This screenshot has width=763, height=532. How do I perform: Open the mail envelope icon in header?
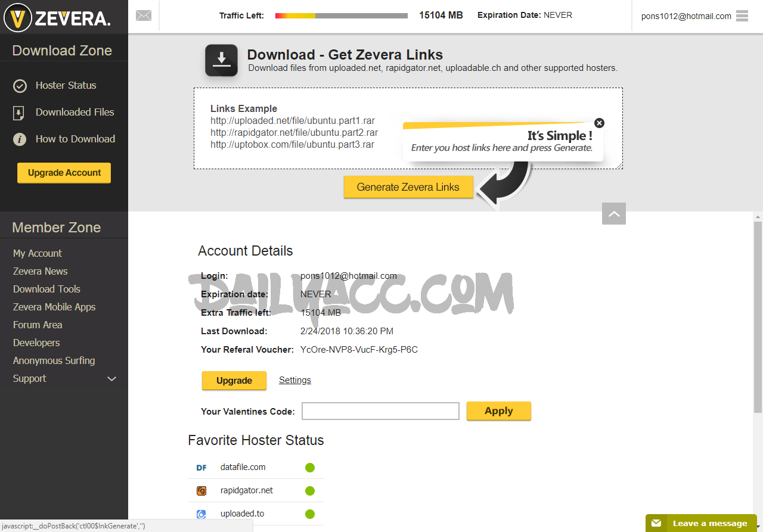pos(144,16)
